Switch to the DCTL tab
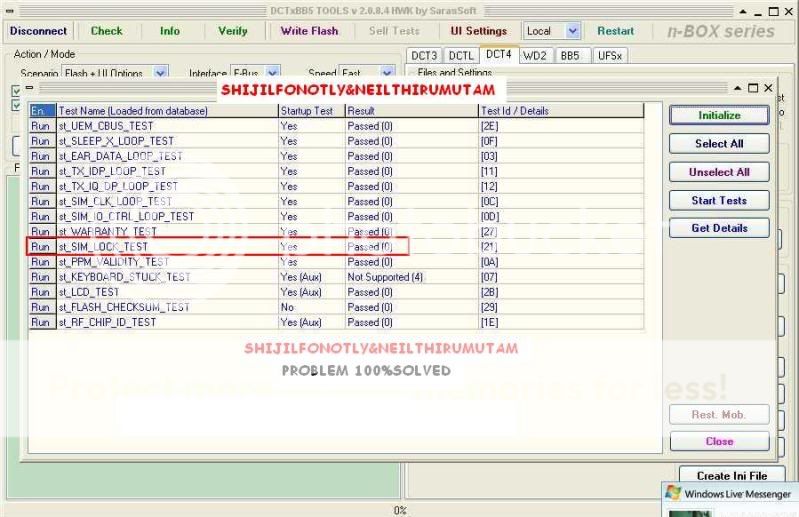The height and width of the screenshot is (517, 799). pyautogui.click(x=461, y=56)
